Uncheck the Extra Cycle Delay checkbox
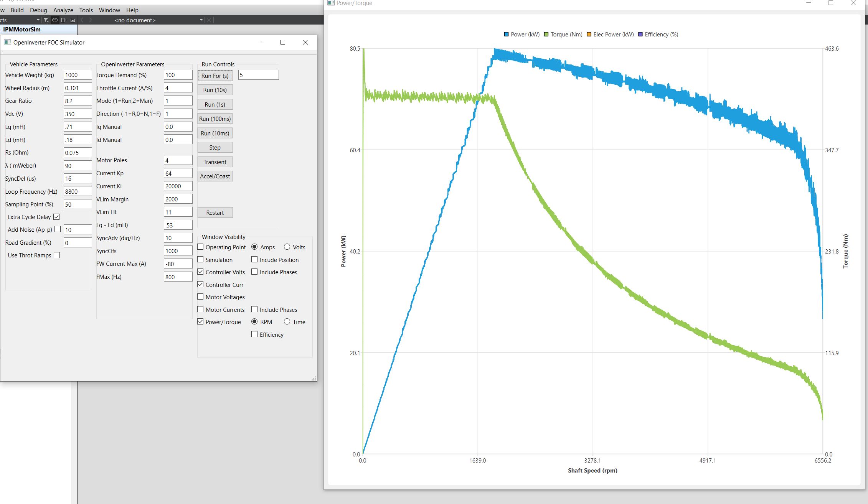The height and width of the screenshot is (504, 868). [56, 217]
